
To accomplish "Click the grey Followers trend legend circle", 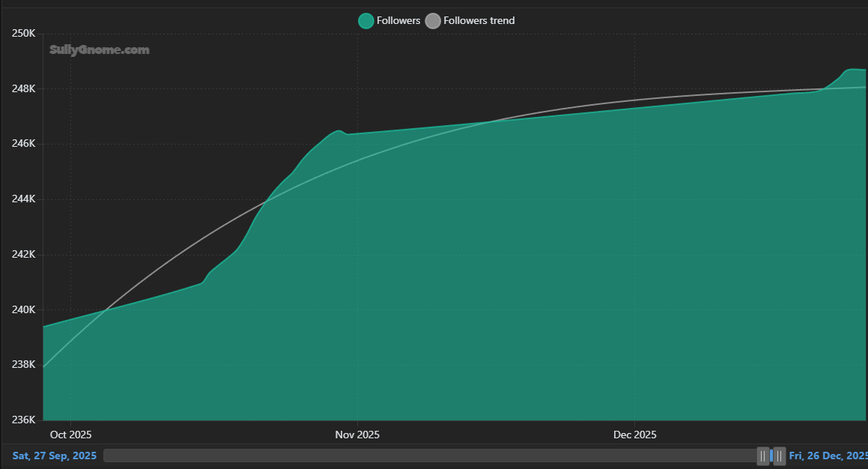I will point(433,21).
